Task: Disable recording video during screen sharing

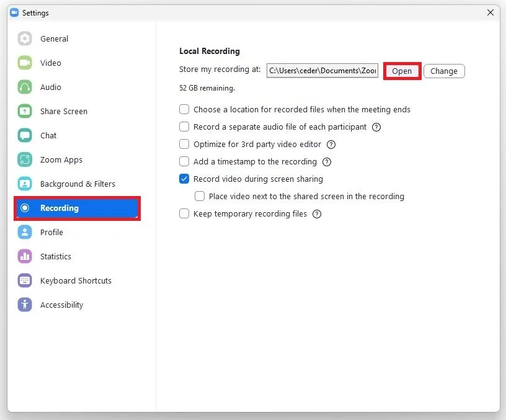Action: coord(184,179)
